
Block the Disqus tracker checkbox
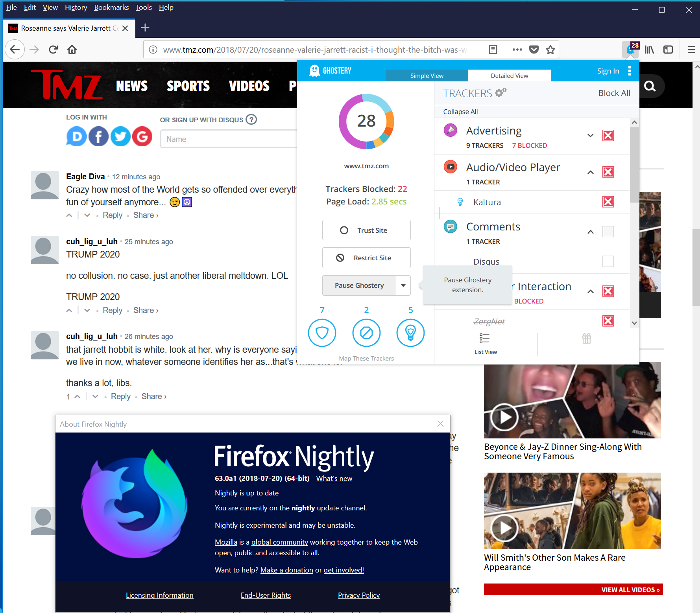608,261
